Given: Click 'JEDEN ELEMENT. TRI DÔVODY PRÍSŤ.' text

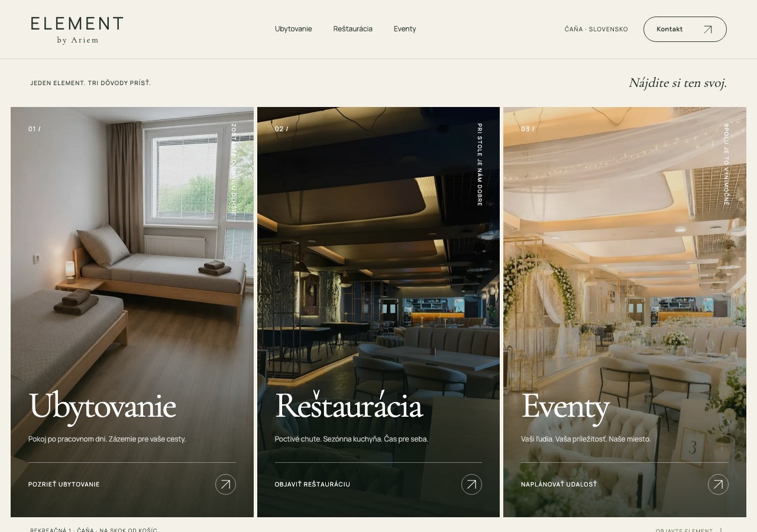Looking at the screenshot, I should pos(90,83).
